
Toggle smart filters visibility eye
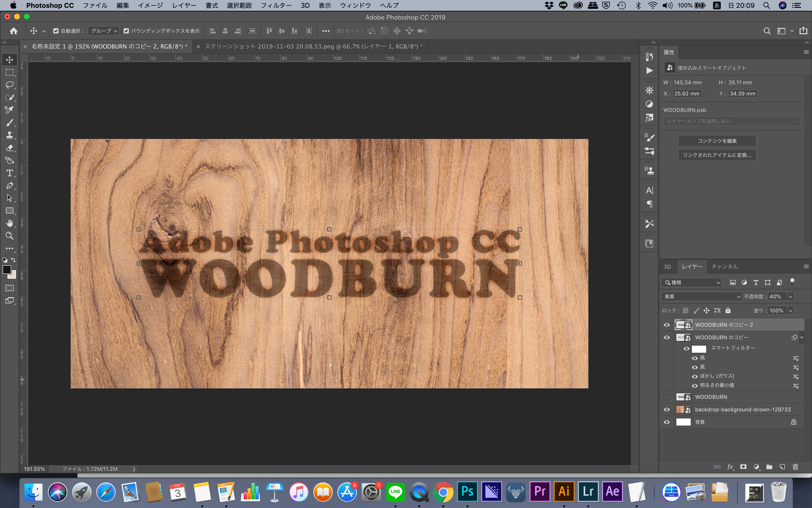click(686, 349)
